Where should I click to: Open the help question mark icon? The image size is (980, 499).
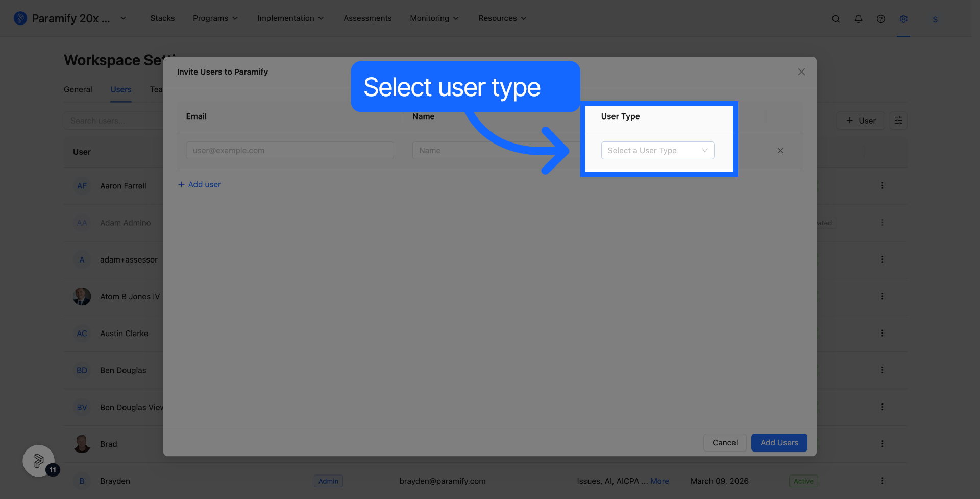click(881, 19)
